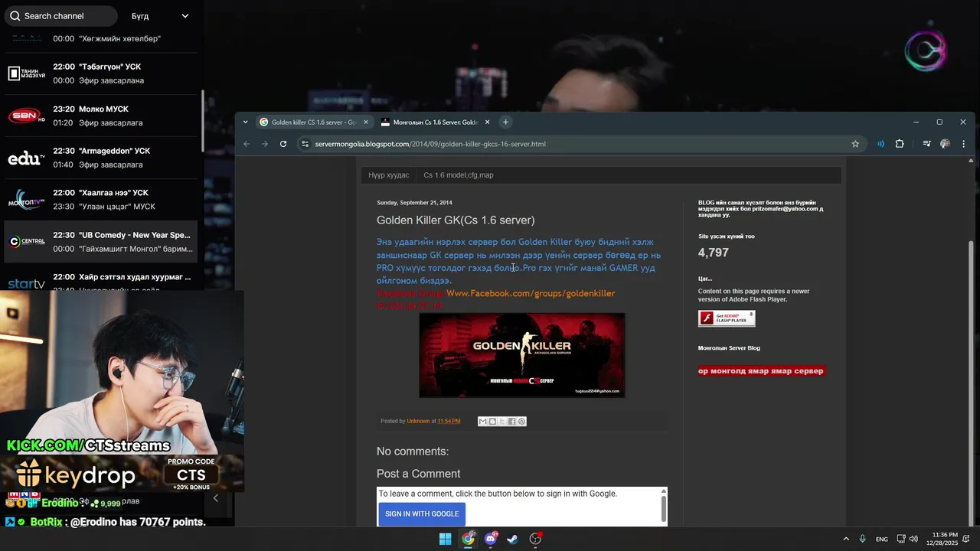This screenshot has height=551, width=980.
Task: Share post with BlogThis icon
Action: coord(492,422)
